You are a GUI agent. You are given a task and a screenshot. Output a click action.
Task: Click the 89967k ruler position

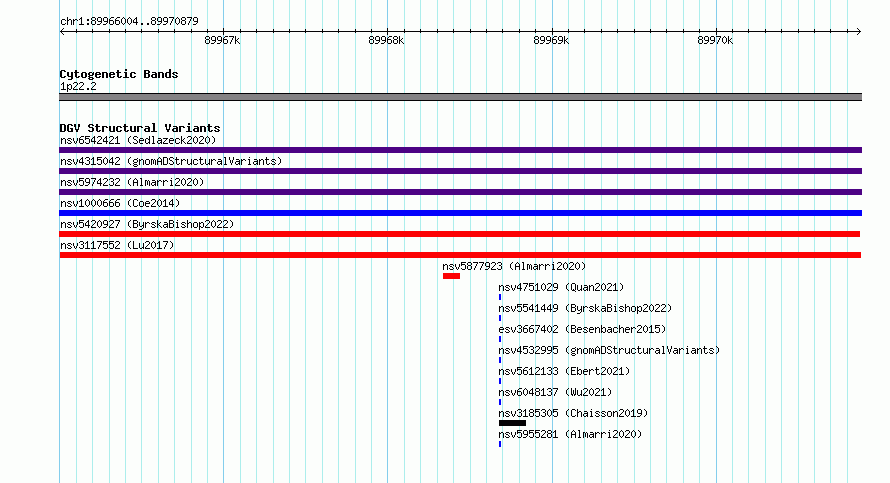[x=222, y=40]
